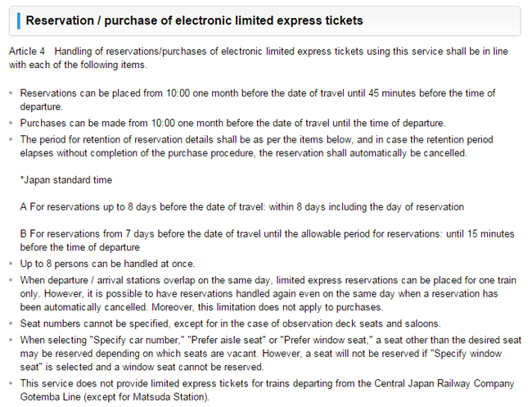Click the Gotemba Line exclusion paragraph
This screenshot has width=532, height=407.
(x=267, y=390)
